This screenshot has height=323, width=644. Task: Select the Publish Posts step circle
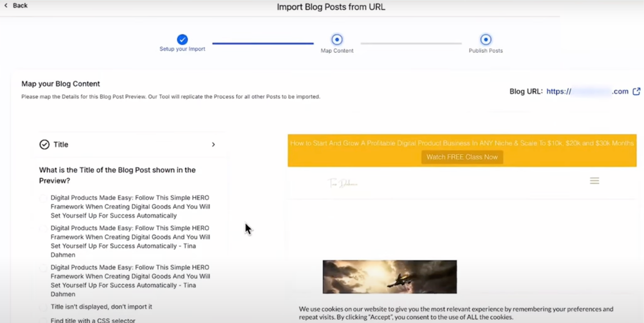(x=485, y=40)
